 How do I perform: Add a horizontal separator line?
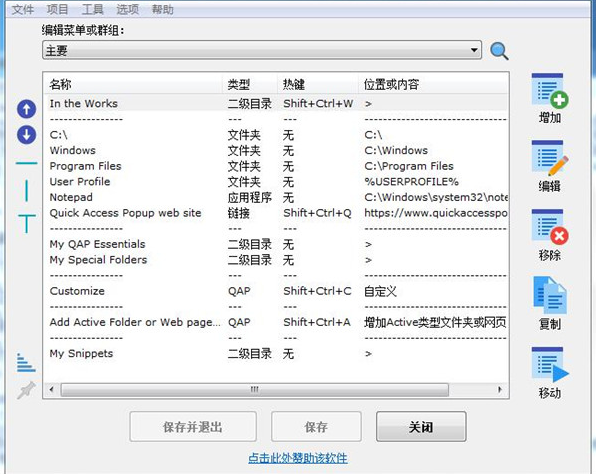[x=26, y=163]
